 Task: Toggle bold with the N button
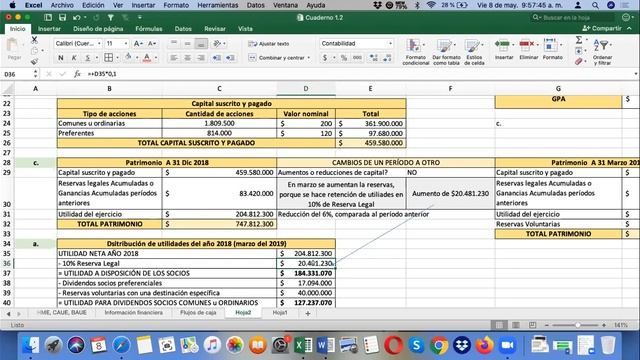point(61,58)
